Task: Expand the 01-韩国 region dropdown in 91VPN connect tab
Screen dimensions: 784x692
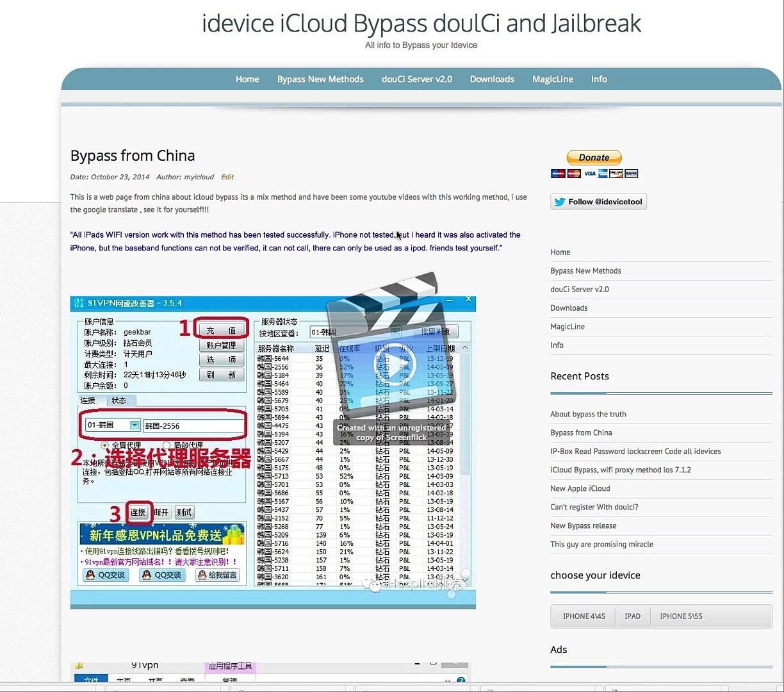Action: [135, 425]
